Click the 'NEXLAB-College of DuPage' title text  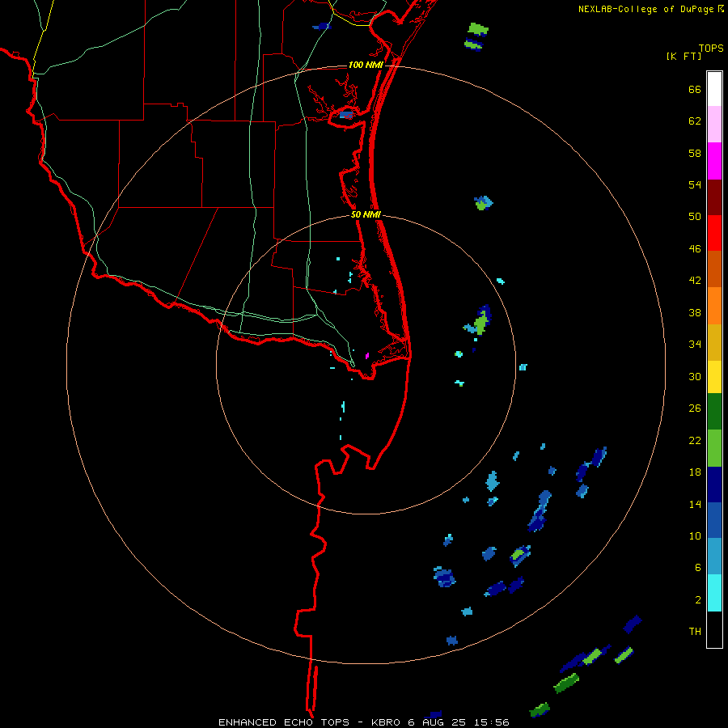pyautogui.click(x=645, y=9)
